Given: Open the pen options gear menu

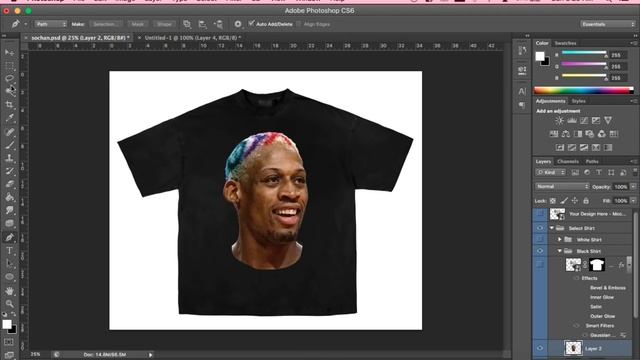Looking at the screenshot, I should (x=238, y=24).
